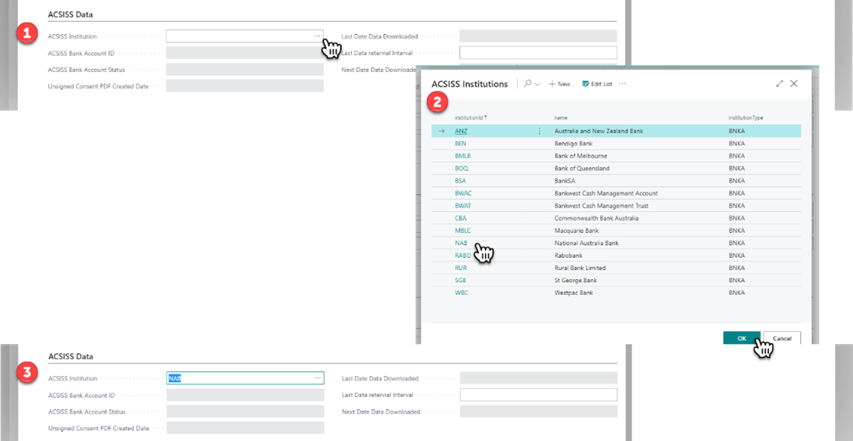Sort by the name column header

click(561, 117)
